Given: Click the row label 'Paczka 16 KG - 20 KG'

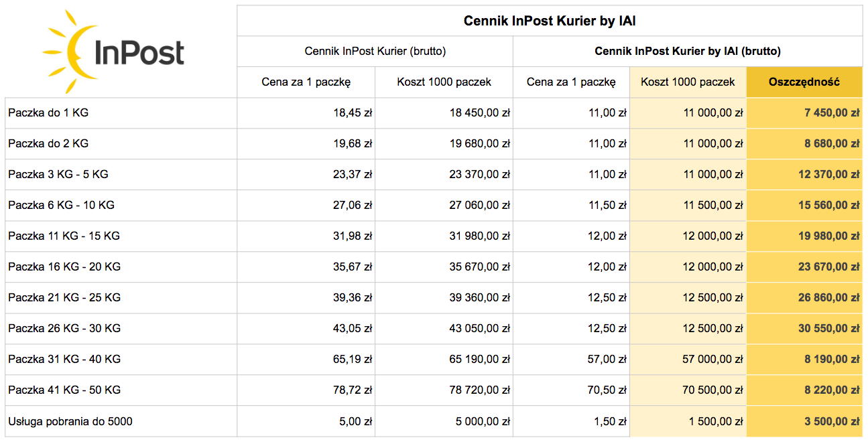Looking at the screenshot, I should click(64, 267).
